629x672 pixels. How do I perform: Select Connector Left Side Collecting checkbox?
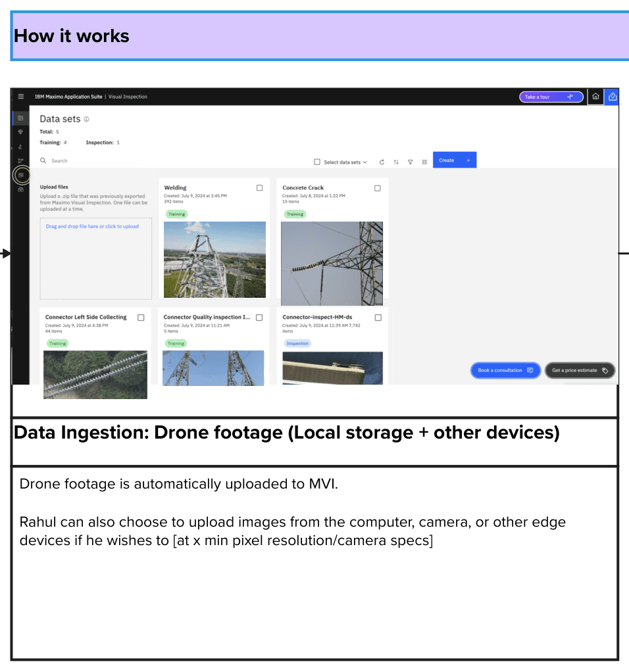[141, 318]
